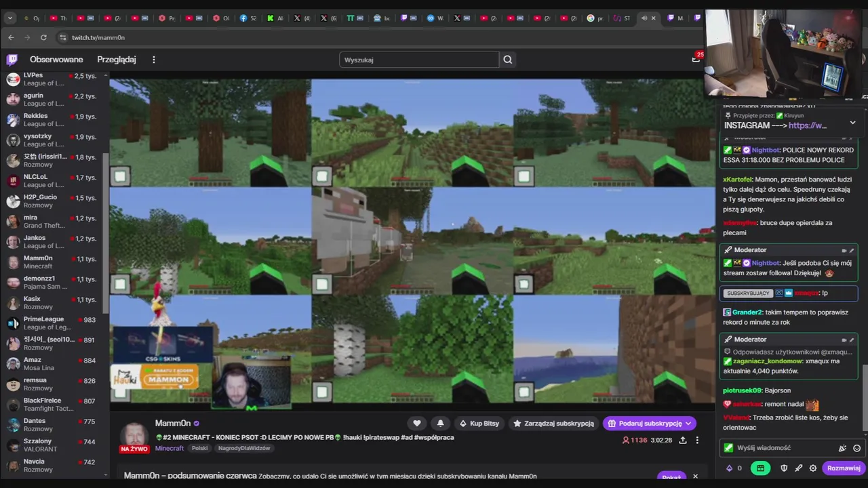Open vysotzky channel in the sidebar
Image resolution: width=868 pixels, height=488 pixels.
point(54,140)
